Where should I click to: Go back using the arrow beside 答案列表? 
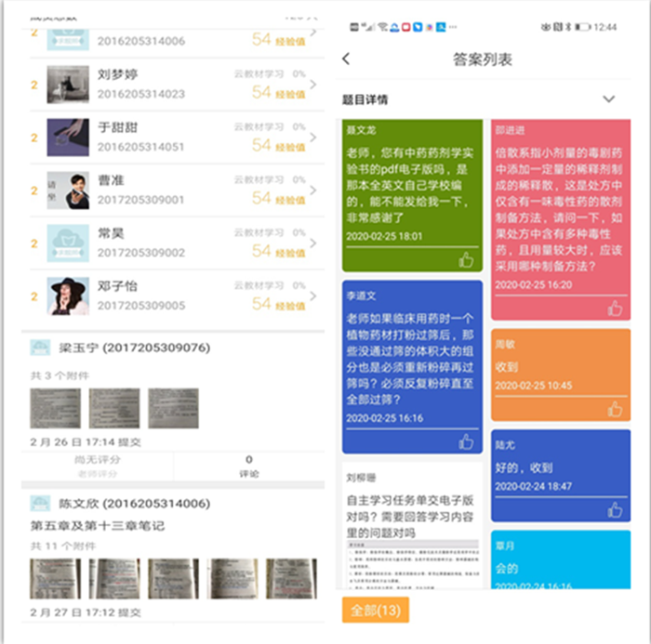(346, 59)
